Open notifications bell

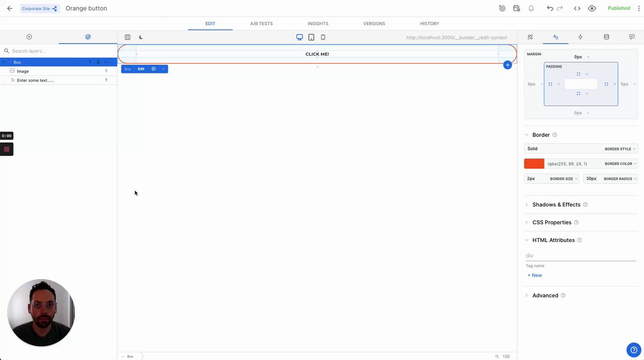(531, 8)
